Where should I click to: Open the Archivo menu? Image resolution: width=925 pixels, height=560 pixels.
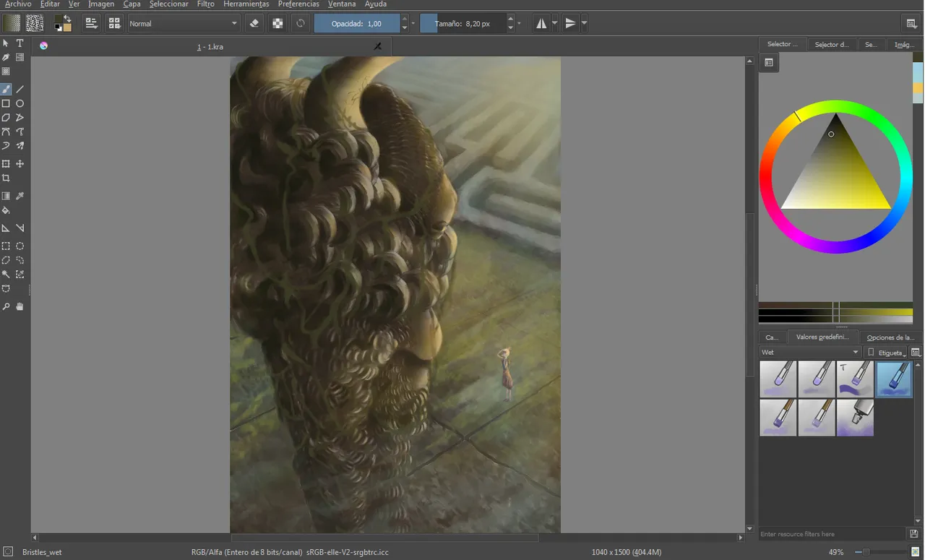coord(18,4)
